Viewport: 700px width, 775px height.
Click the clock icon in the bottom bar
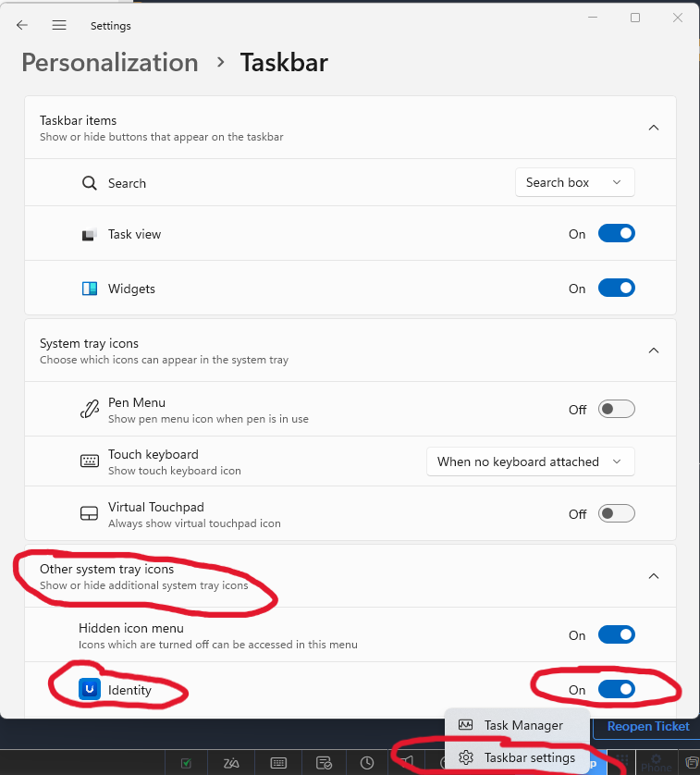[367, 763]
